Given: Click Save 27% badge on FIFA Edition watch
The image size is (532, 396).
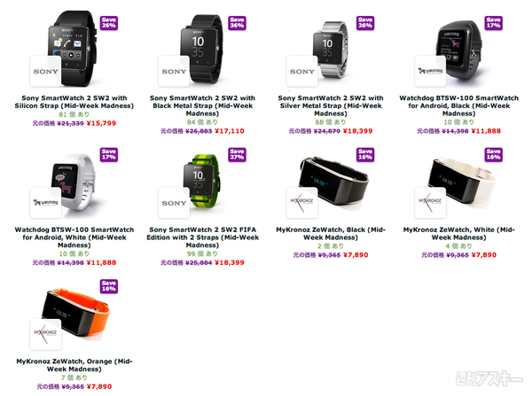Looking at the screenshot, I should (x=237, y=155).
